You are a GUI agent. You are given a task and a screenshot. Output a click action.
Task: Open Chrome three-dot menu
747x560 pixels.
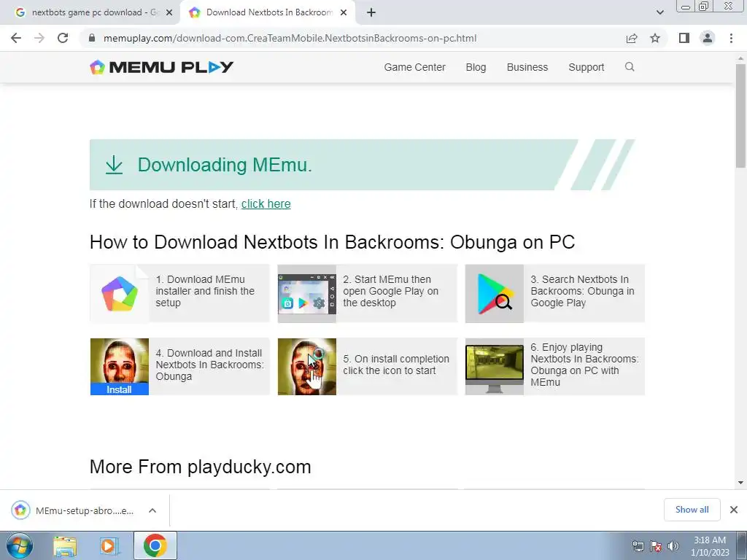pyautogui.click(x=731, y=38)
